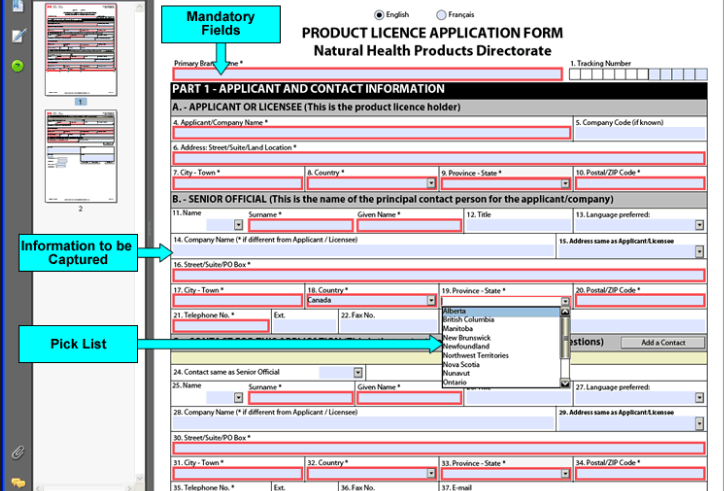The width and height of the screenshot is (724, 491).
Task: Collapse the 19. Province - State dropdown
Action: [565, 301]
